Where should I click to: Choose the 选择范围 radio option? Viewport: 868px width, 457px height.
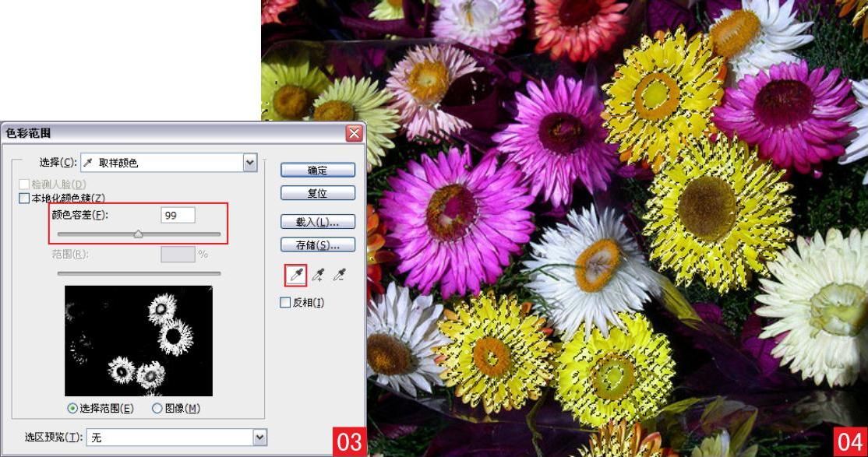coord(72,408)
